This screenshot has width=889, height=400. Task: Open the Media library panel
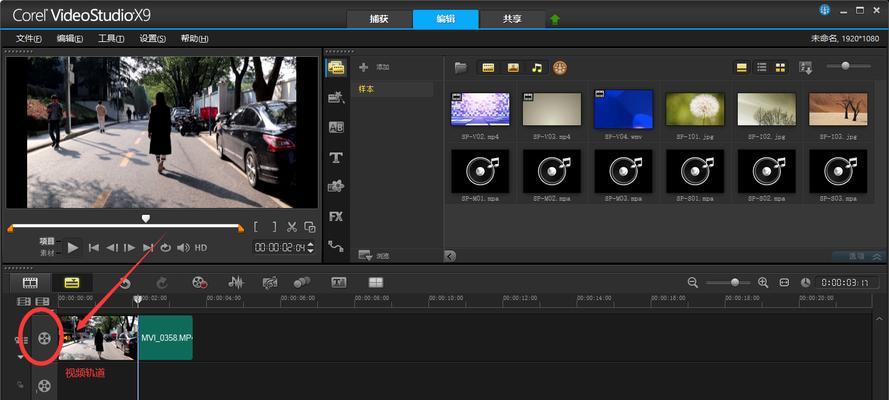click(336, 67)
